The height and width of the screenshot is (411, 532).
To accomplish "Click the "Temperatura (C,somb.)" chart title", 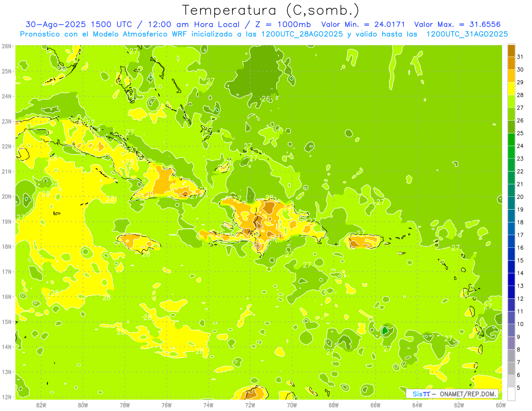I will point(271,10).
